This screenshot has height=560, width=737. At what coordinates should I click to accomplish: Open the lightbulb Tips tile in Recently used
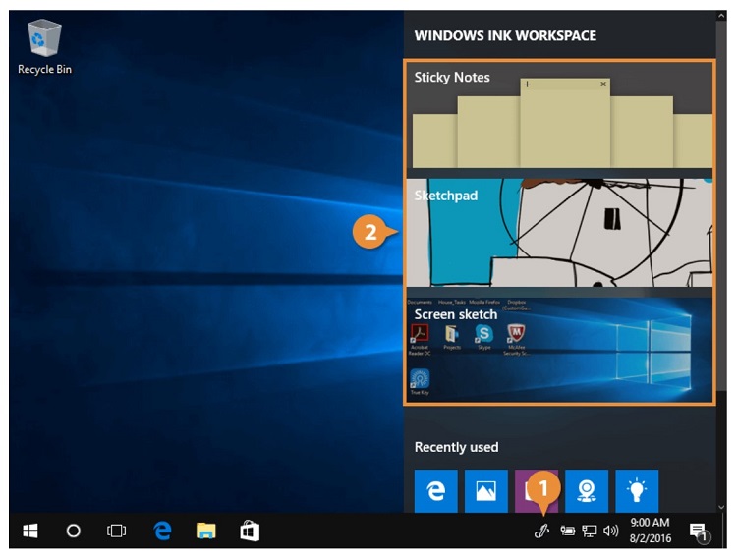tap(636, 491)
